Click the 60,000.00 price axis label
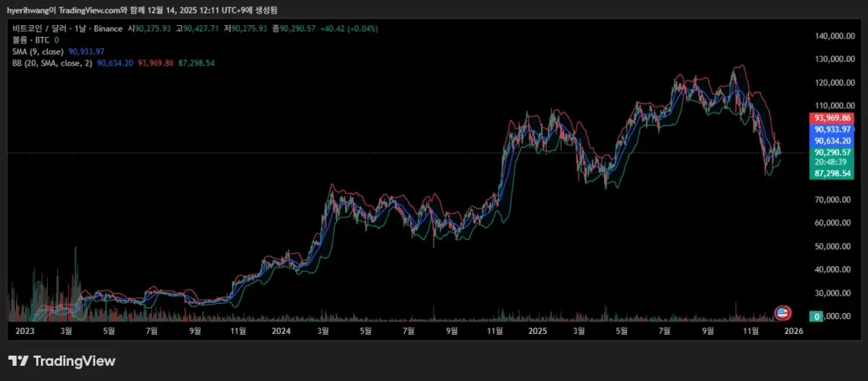 (x=833, y=223)
